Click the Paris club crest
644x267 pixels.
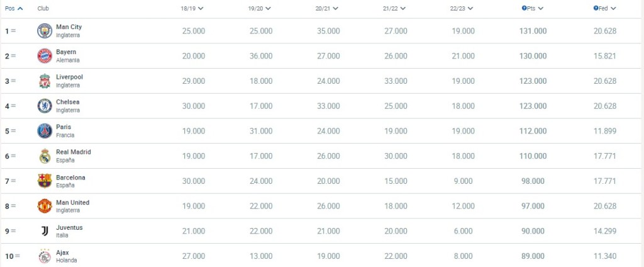pos(44,131)
